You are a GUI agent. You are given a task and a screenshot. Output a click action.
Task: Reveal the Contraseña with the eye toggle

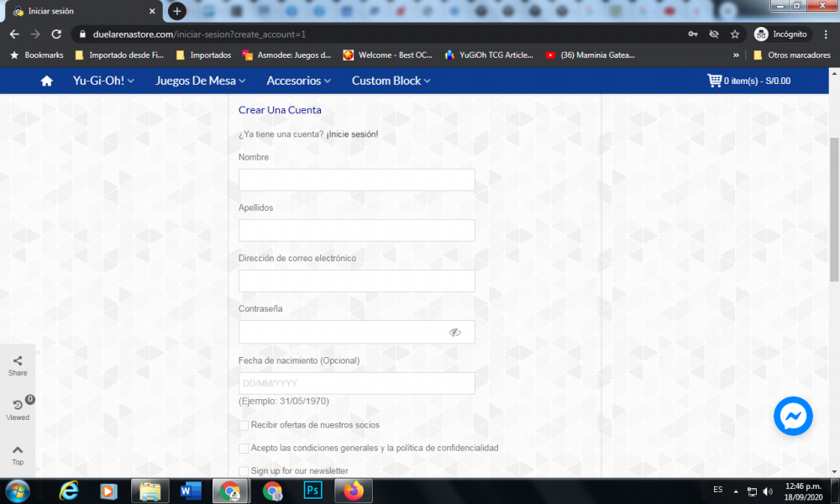point(455,333)
